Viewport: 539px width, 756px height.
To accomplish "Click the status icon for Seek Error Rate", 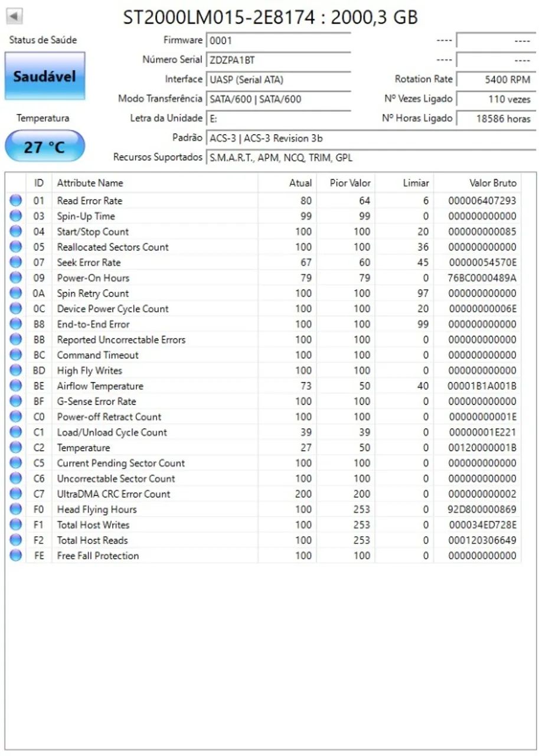I will click(x=16, y=262).
